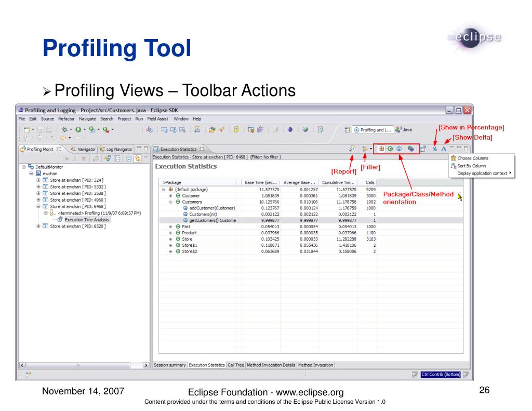Collapse the DefaultMonitor tree node
Viewport: 532px width, 411px height.
point(24,167)
